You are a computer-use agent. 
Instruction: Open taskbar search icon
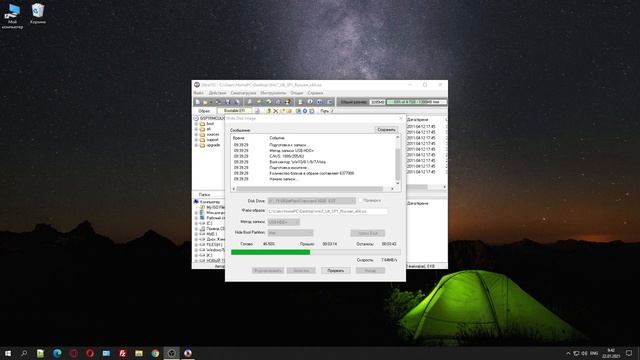click(x=24, y=353)
